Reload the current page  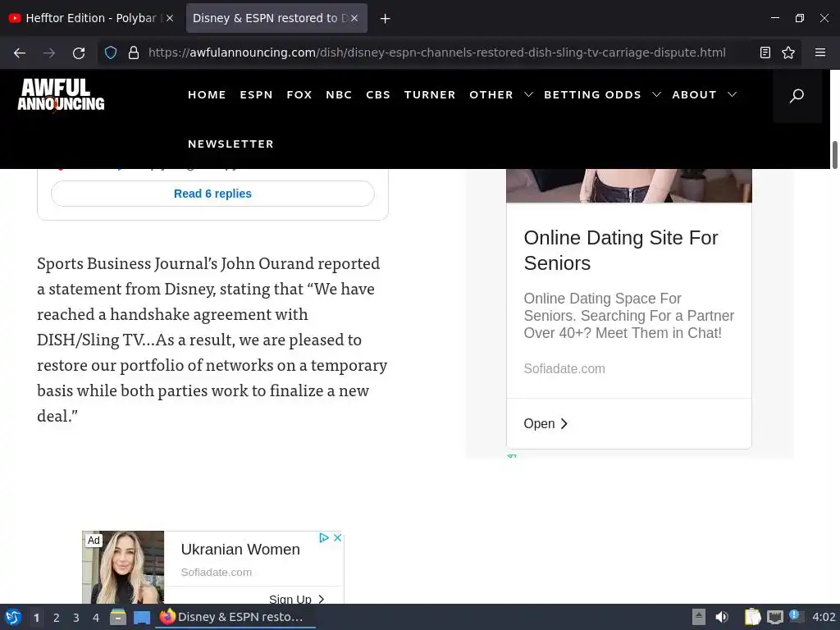coord(79,52)
